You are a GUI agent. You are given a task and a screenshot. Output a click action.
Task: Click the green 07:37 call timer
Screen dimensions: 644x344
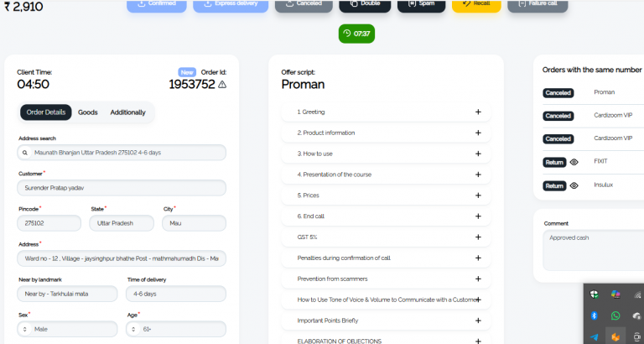tap(356, 34)
